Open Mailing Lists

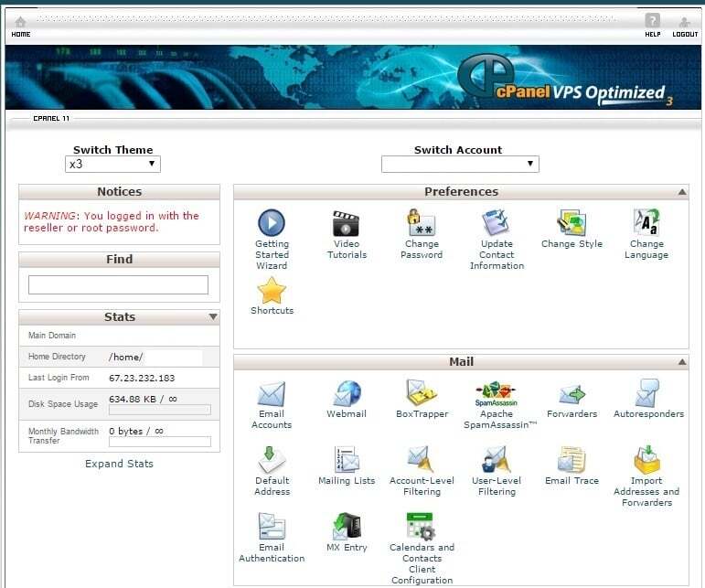tap(347, 465)
